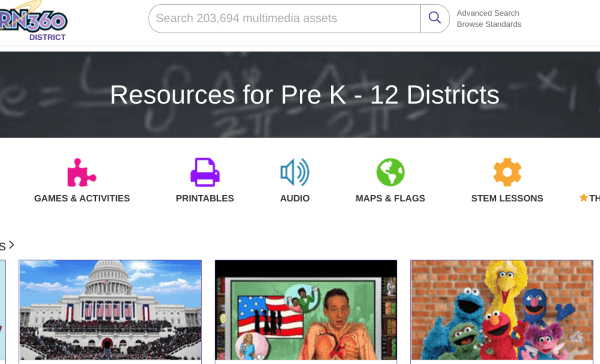This screenshot has width=600, height=364.
Task: Open the Sesame Street characters thumbnail
Action: coord(502,310)
